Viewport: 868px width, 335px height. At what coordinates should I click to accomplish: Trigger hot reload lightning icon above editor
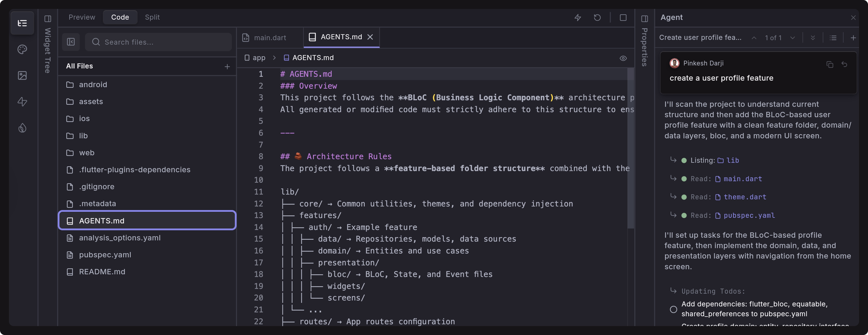(x=578, y=18)
